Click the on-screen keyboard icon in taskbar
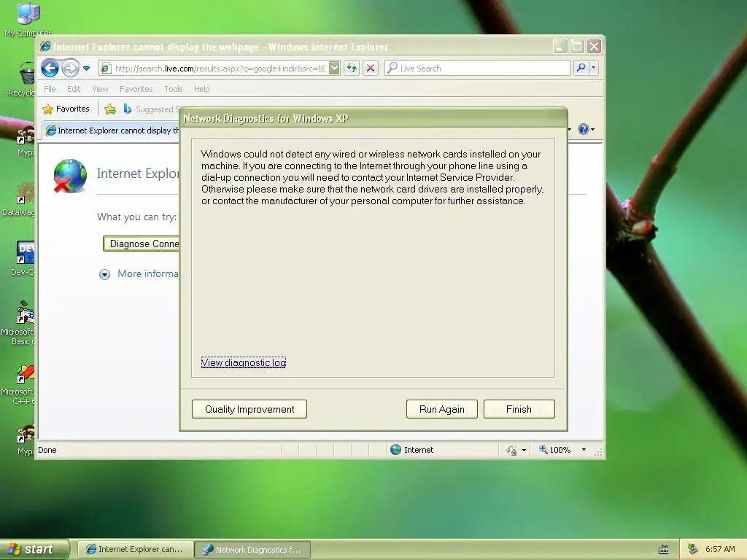747x560 pixels. [x=664, y=550]
